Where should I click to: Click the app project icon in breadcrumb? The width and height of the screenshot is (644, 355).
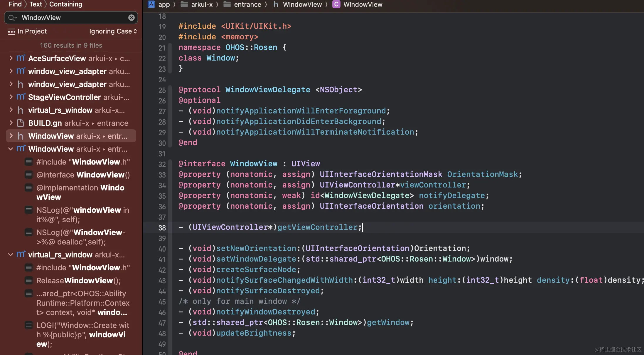pos(151,4)
